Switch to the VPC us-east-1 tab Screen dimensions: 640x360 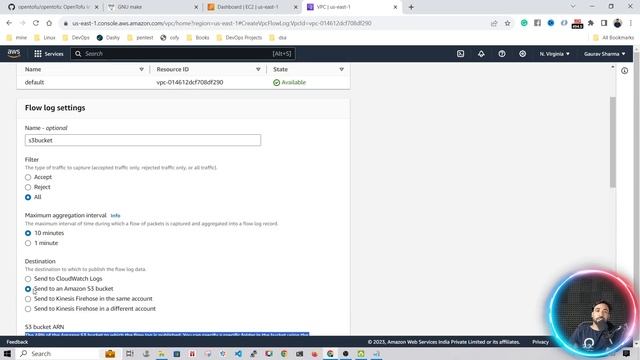pyautogui.click(x=352, y=7)
